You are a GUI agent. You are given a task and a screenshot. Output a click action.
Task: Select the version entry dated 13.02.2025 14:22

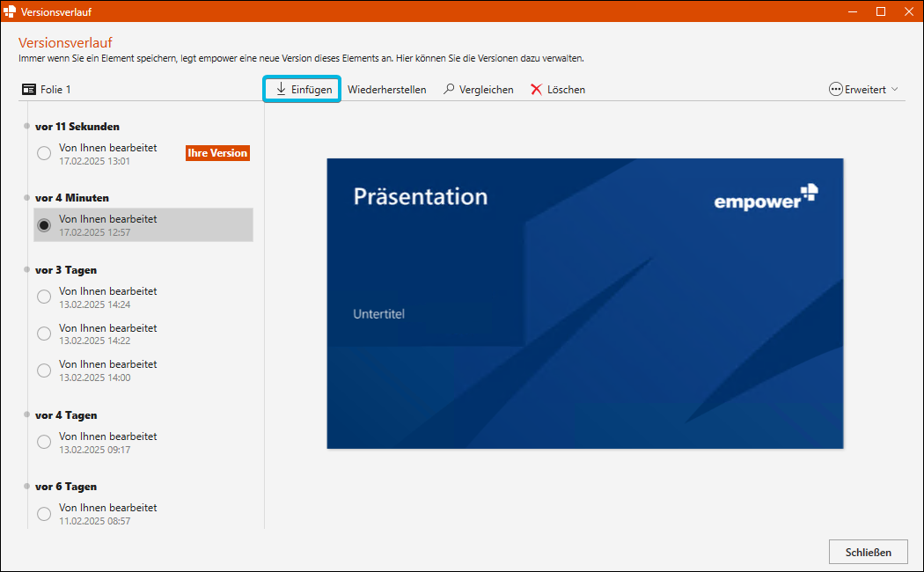click(x=143, y=334)
